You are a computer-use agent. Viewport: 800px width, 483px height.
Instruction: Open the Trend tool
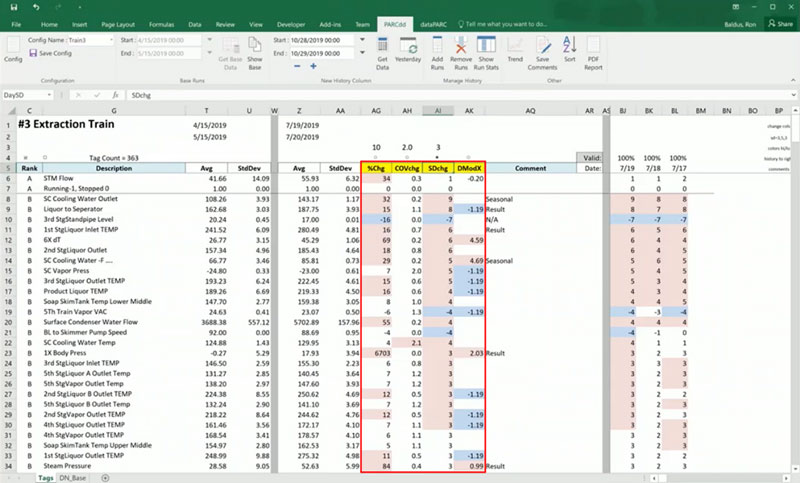[x=515, y=50]
